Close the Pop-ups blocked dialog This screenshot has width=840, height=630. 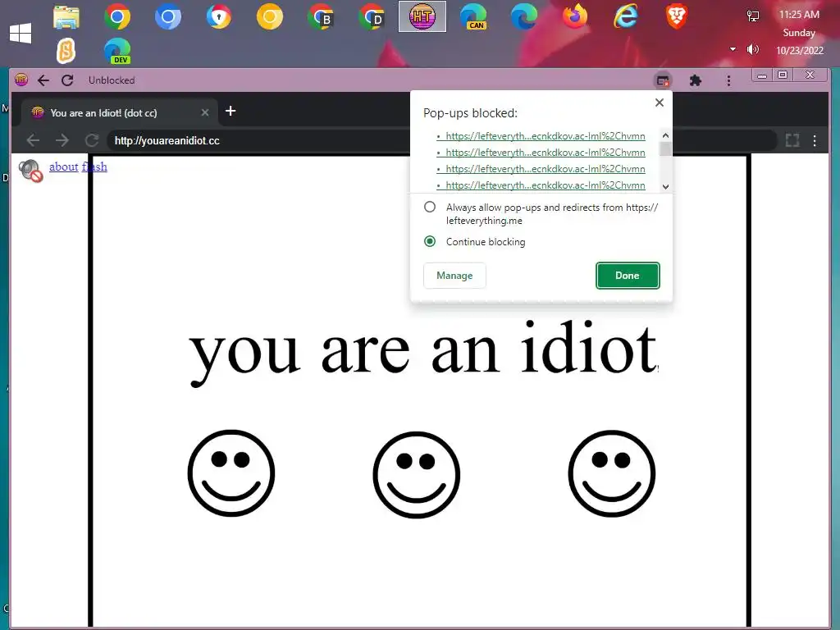(x=660, y=103)
